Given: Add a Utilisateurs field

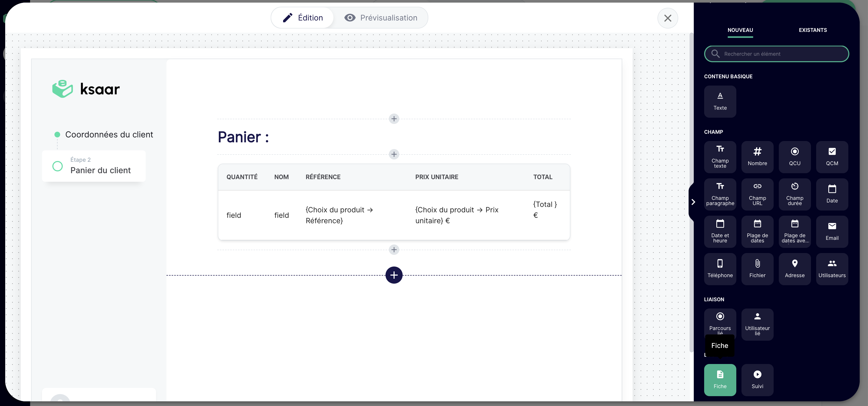Looking at the screenshot, I should point(832,269).
